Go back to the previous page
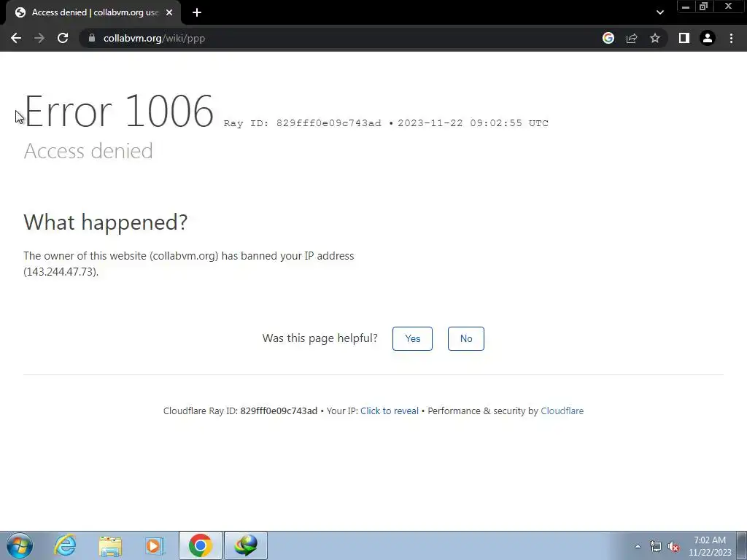This screenshot has height=560, width=747. [16, 38]
